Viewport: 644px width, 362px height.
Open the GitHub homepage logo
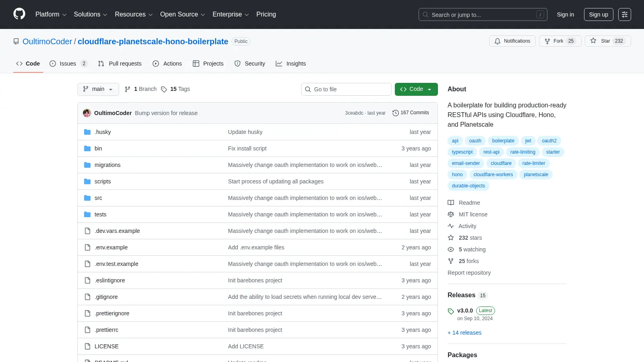(19, 14)
